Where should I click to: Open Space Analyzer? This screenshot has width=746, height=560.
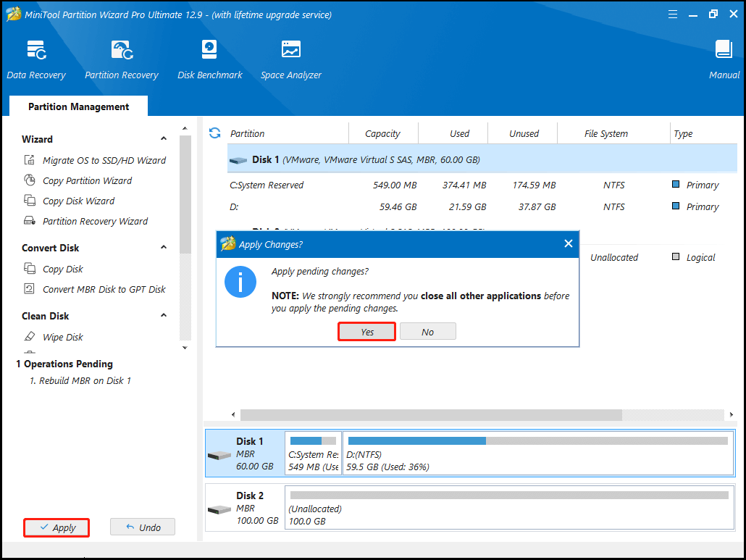coord(291,59)
